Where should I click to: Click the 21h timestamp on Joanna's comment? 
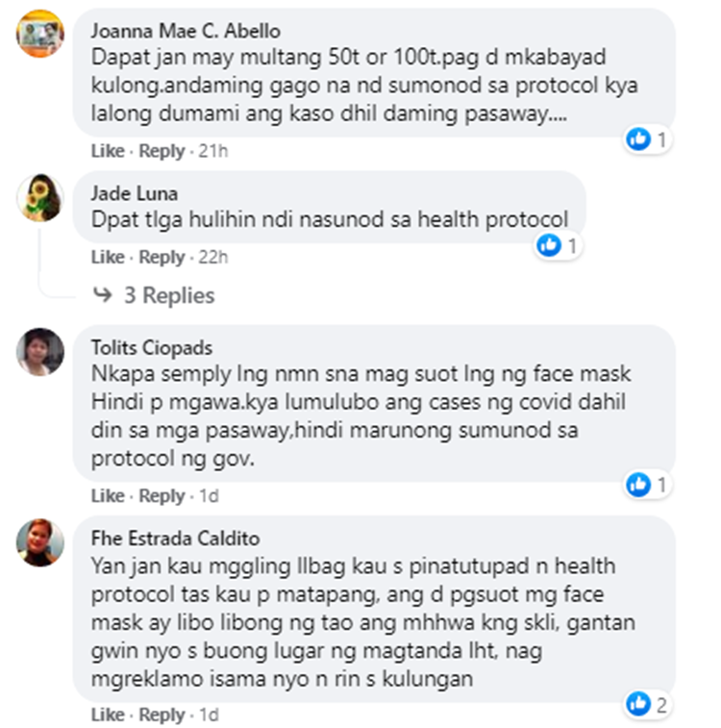tap(213, 151)
